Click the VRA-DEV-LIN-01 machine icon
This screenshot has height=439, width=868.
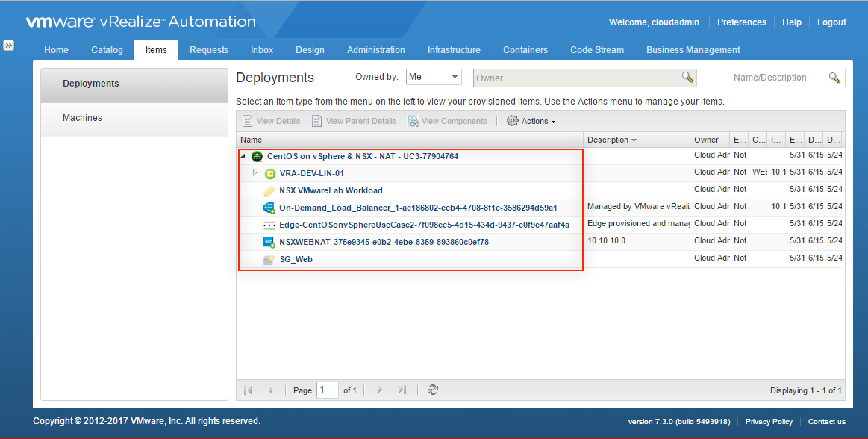point(269,174)
